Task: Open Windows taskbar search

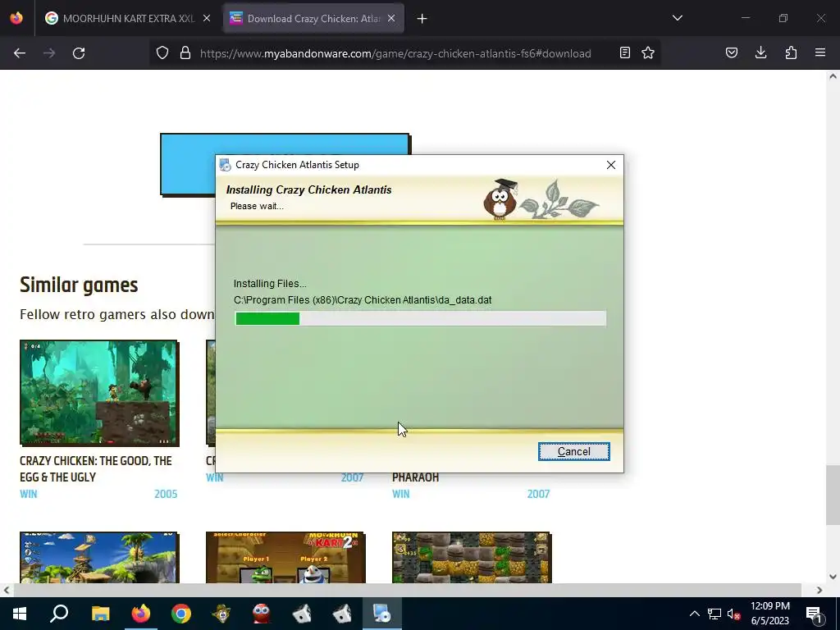Action: click(59, 614)
